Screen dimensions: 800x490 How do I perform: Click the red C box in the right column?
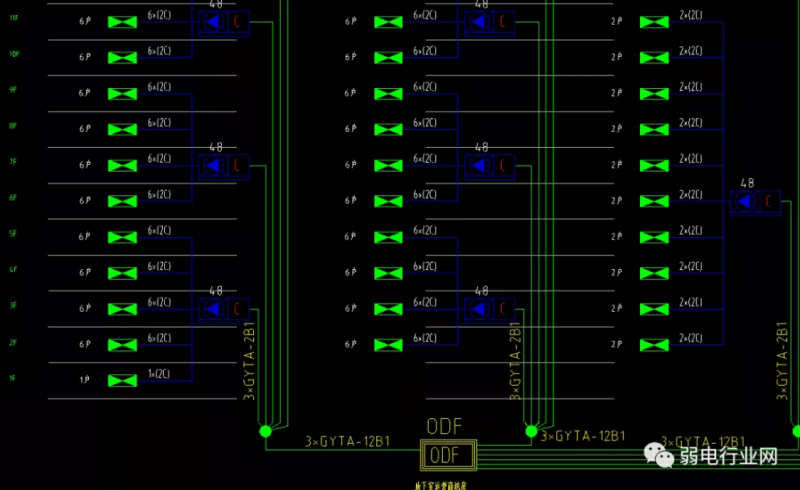pos(769,201)
